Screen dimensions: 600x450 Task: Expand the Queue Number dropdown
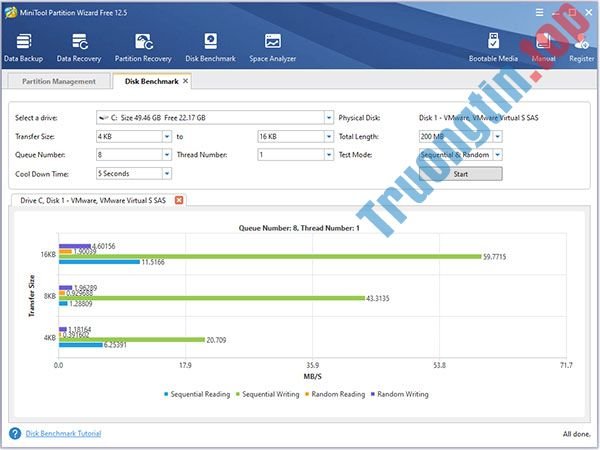click(167, 155)
